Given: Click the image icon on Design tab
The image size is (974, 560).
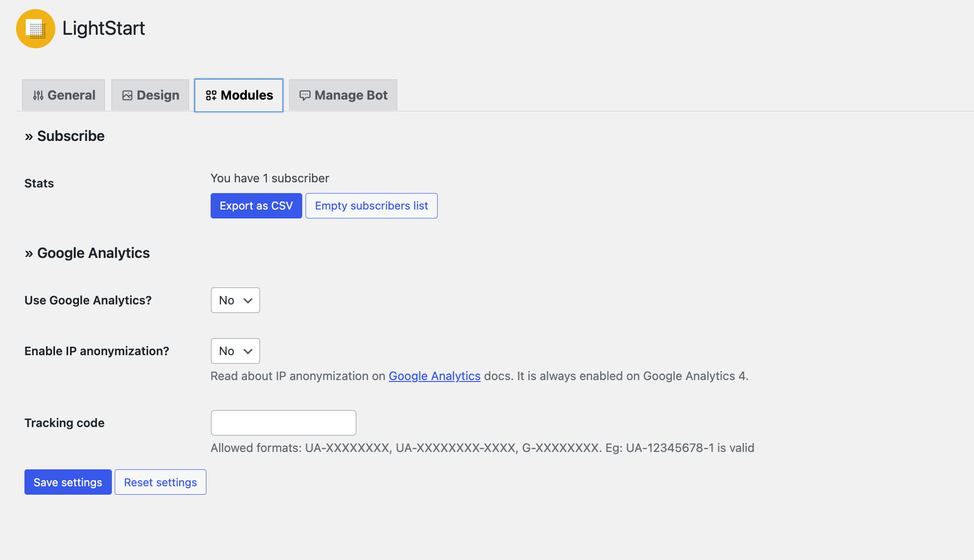Looking at the screenshot, I should pyautogui.click(x=127, y=95).
